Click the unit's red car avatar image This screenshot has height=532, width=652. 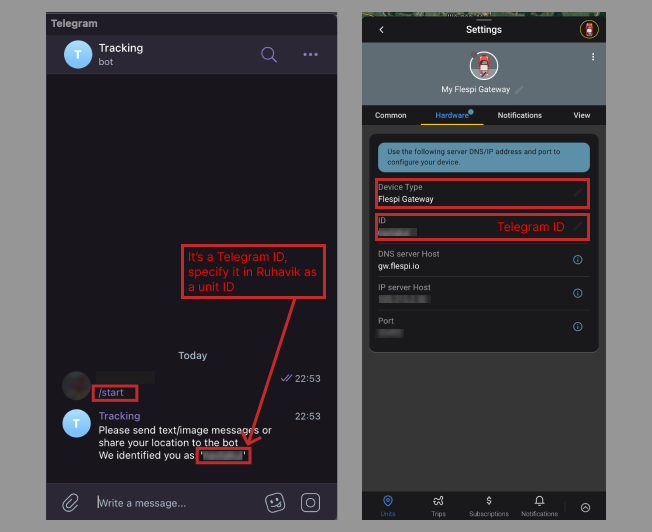484,66
